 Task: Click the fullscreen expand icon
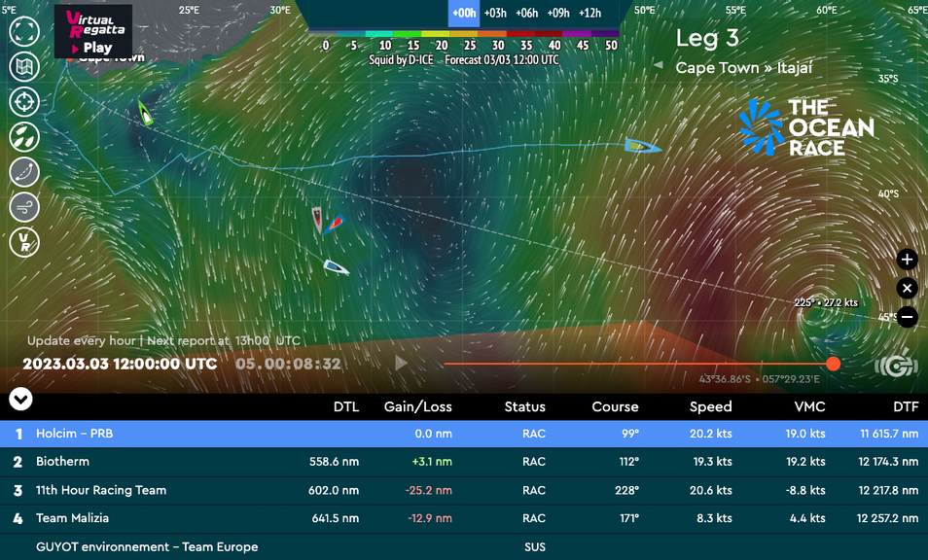[x=24, y=31]
